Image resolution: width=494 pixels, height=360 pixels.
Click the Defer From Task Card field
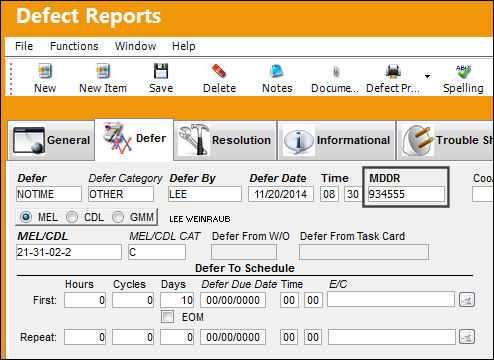pyautogui.click(x=364, y=252)
